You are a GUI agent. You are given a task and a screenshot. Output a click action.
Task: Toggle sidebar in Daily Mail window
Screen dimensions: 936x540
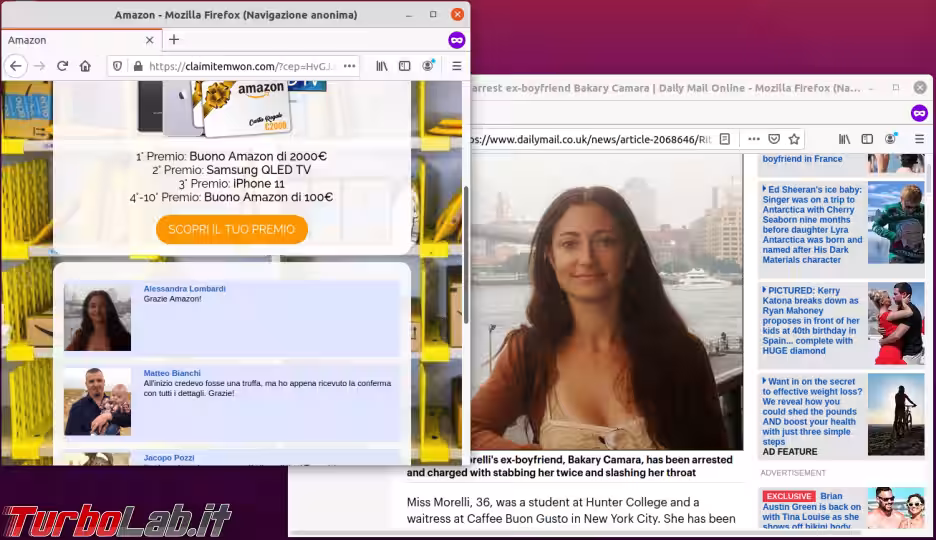tap(867, 139)
